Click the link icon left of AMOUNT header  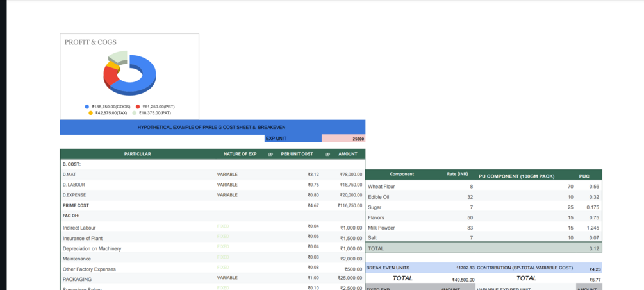(x=327, y=154)
